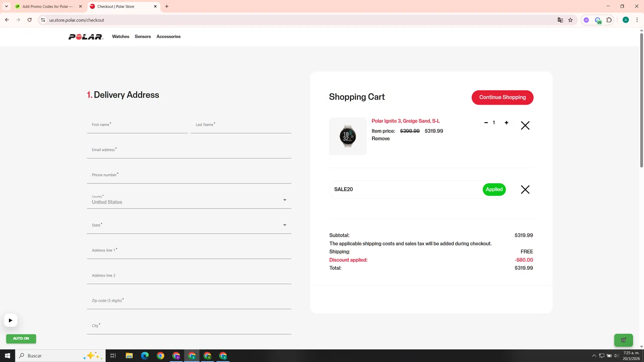Click the extension icon with US badge

598,20
